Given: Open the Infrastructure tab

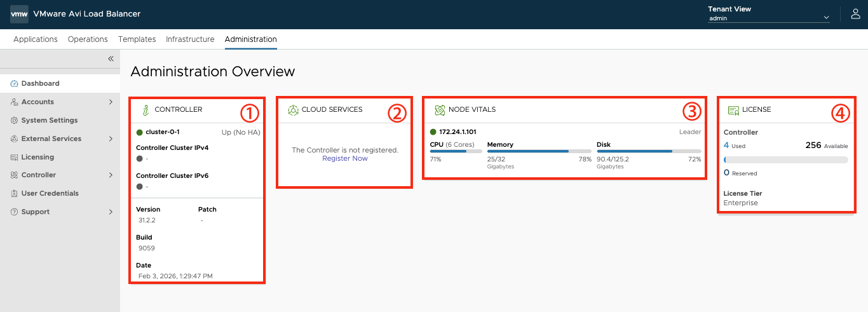Looking at the screenshot, I should [x=190, y=39].
